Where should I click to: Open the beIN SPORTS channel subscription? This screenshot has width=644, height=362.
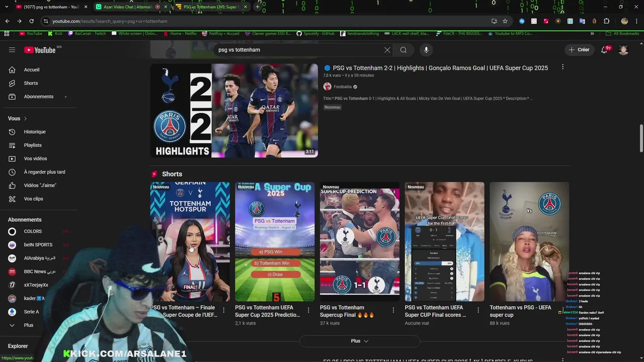tap(38, 245)
